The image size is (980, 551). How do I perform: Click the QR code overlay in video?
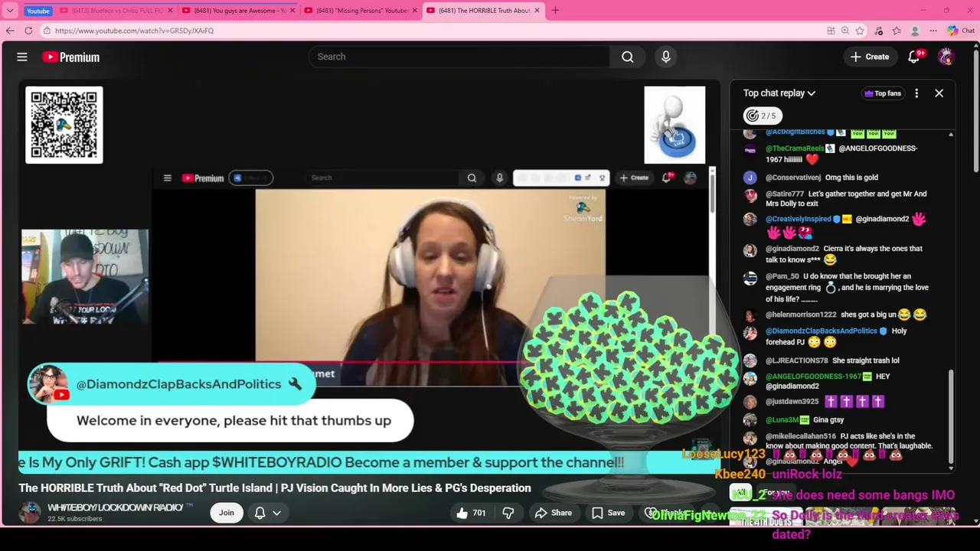pos(64,125)
